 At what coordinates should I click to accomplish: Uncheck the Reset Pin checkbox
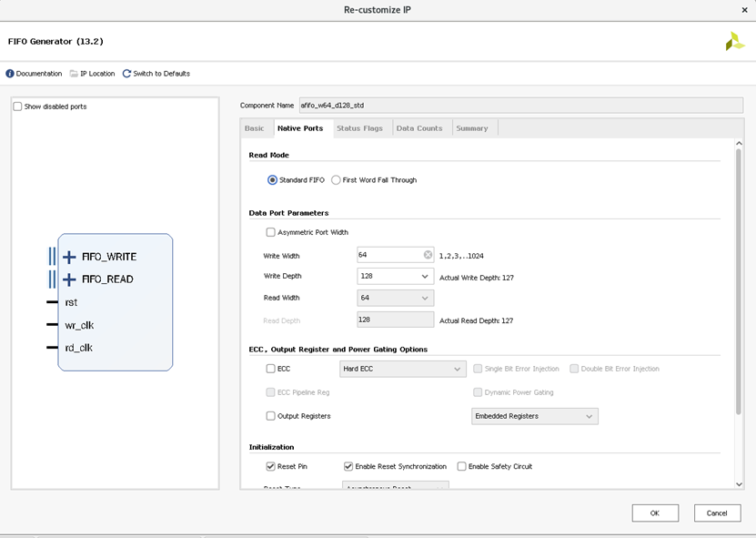[271, 467]
